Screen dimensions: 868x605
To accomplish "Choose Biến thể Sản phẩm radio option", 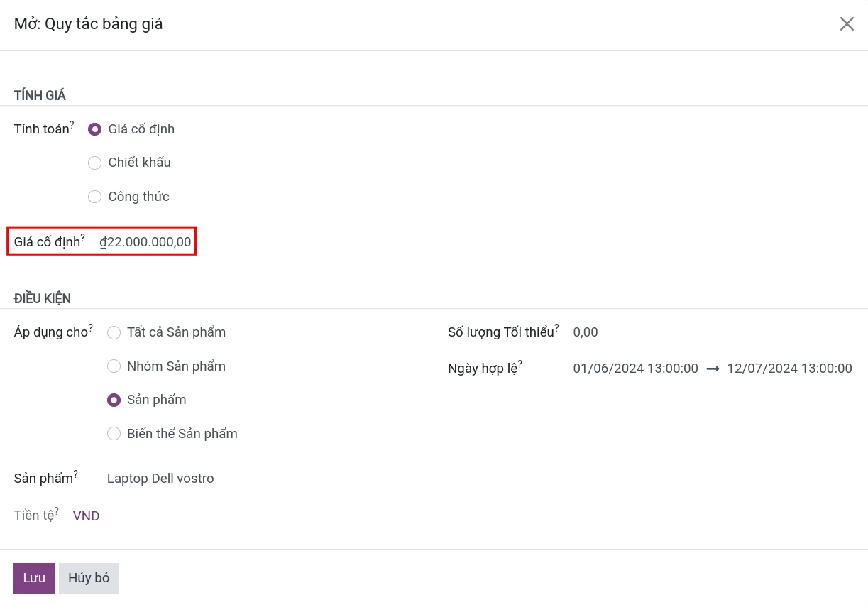I will coord(114,434).
